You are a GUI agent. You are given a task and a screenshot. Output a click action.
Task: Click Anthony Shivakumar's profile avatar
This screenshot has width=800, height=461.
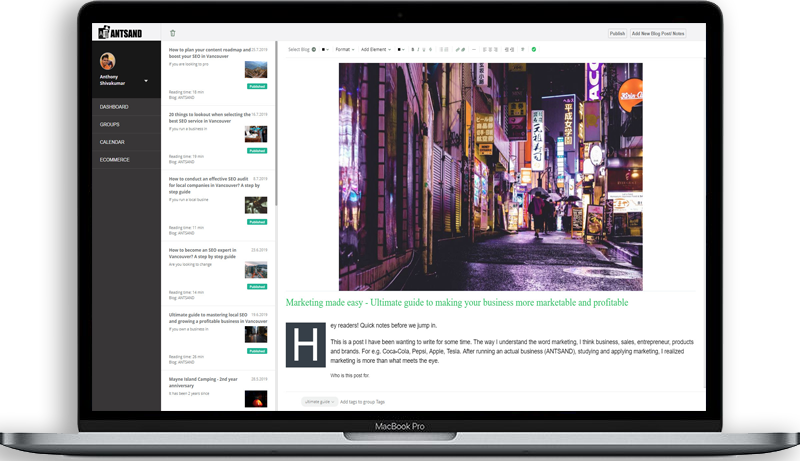tap(108, 62)
